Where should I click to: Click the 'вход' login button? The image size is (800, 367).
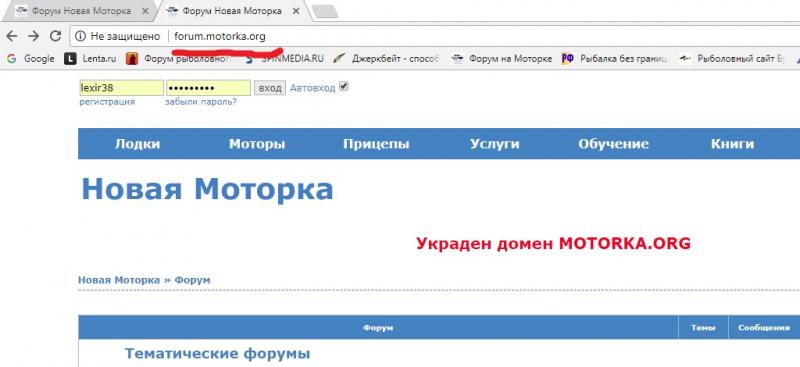(270, 88)
